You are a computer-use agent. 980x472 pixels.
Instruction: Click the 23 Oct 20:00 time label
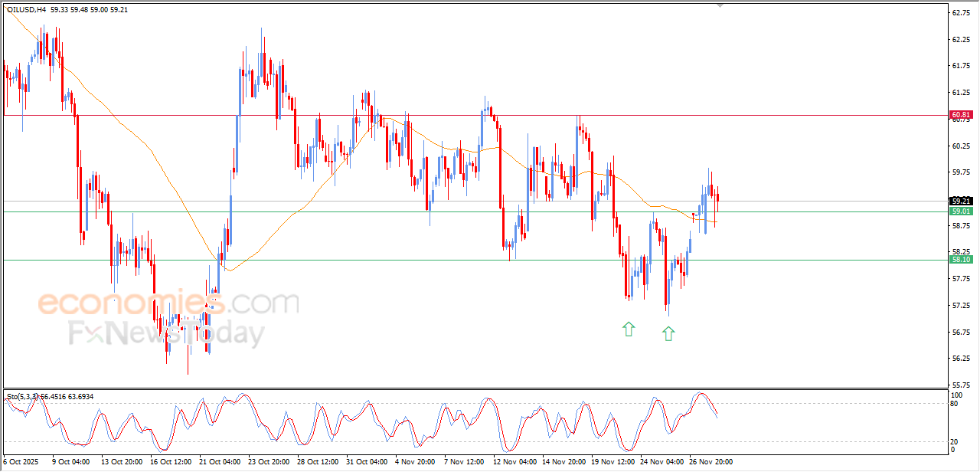point(269,462)
